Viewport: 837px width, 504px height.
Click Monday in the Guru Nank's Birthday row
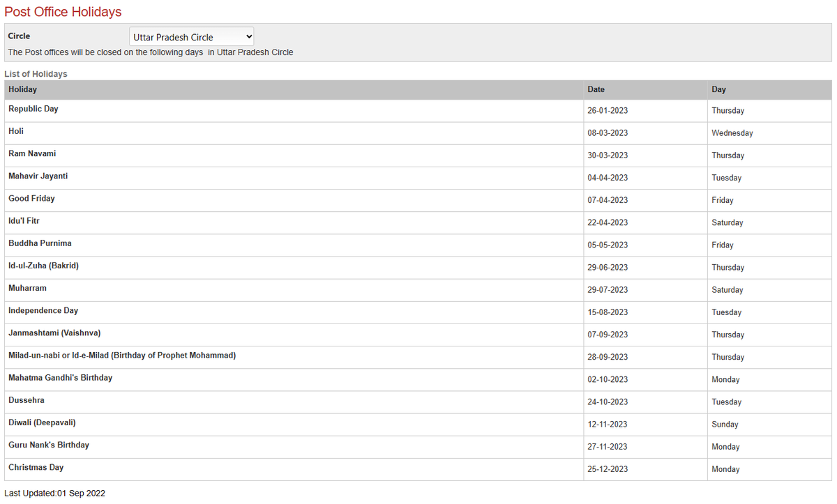click(x=725, y=447)
